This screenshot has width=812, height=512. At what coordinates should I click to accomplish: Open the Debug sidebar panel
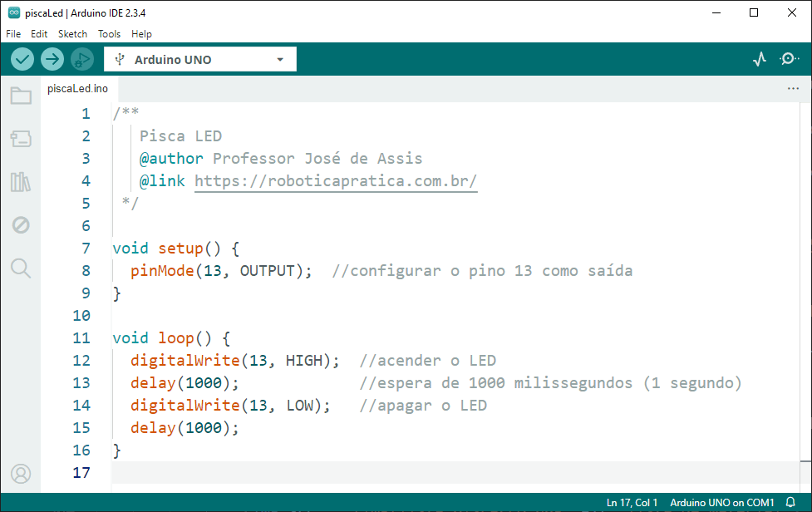pos(21,224)
